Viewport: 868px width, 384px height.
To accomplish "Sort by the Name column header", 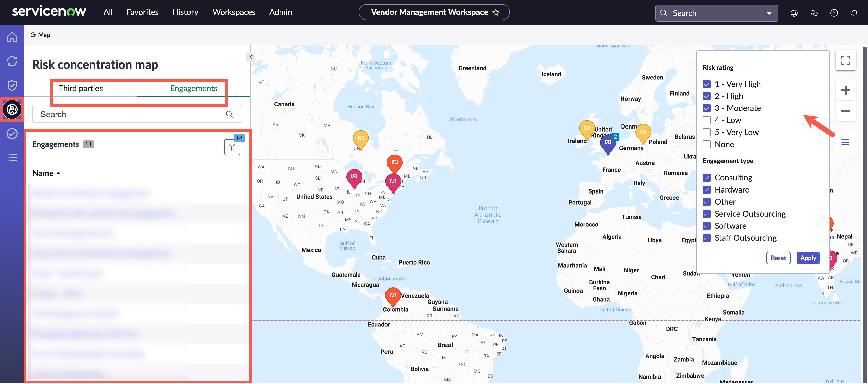I will pyautogui.click(x=46, y=173).
